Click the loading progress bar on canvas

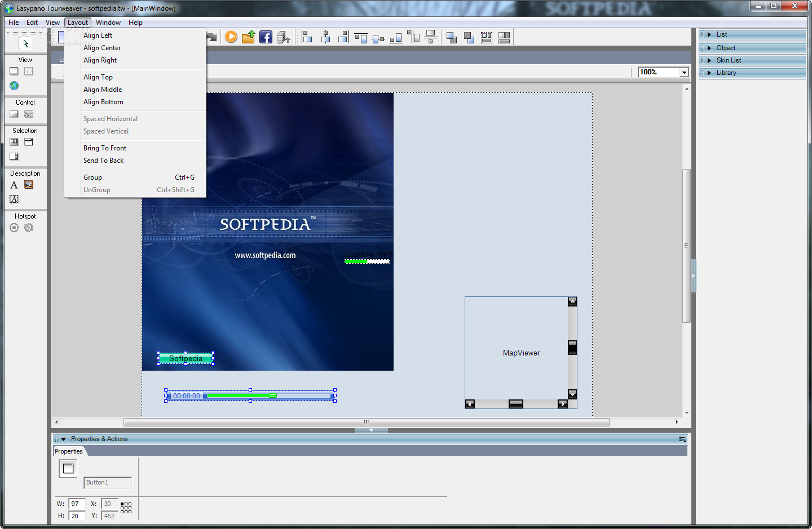tap(367, 261)
